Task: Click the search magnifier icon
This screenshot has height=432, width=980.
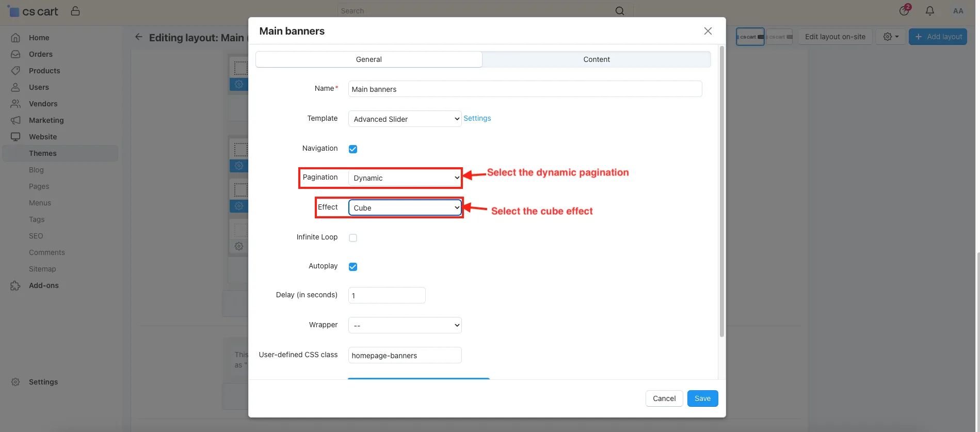Action: pyautogui.click(x=620, y=11)
